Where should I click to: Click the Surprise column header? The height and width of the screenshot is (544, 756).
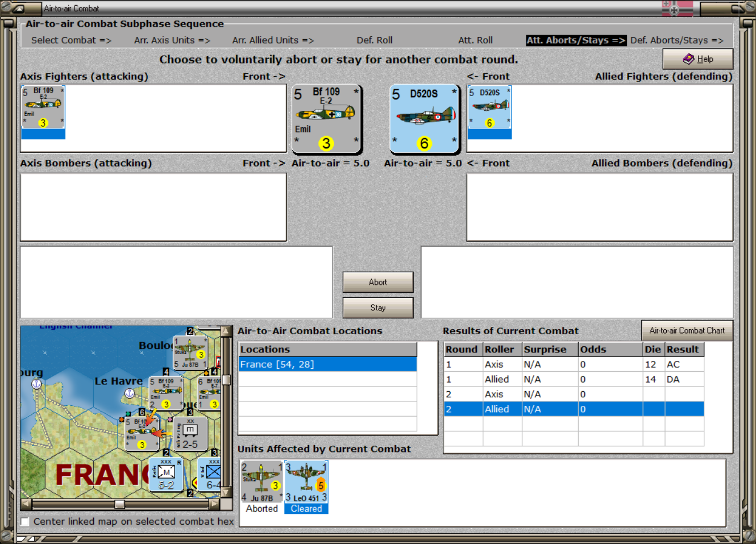point(550,350)
